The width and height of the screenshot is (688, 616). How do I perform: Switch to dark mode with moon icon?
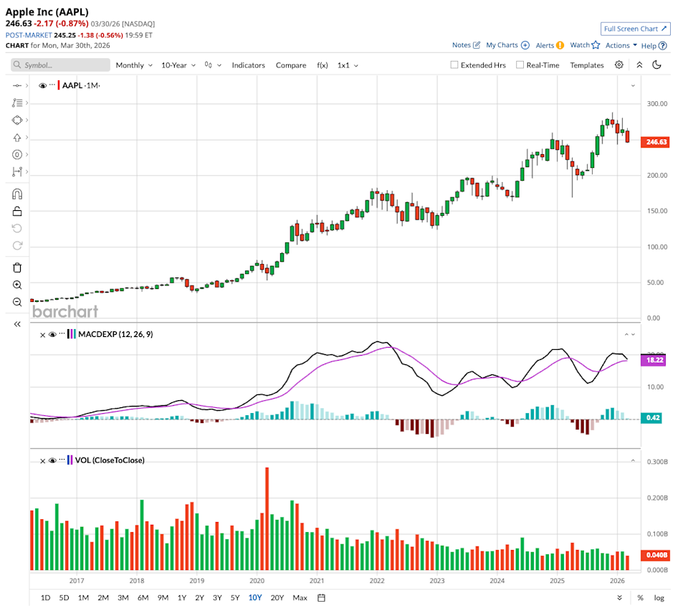(656, 65)
